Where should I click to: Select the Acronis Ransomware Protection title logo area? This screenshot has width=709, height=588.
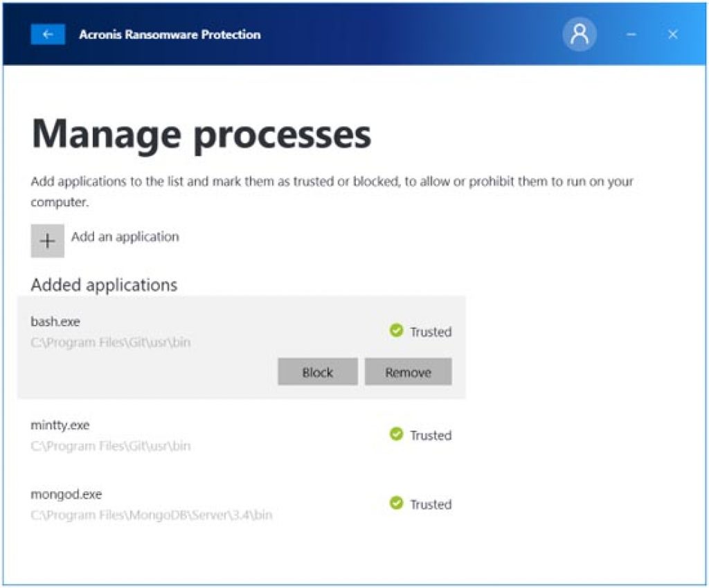[x=170, y=35]
